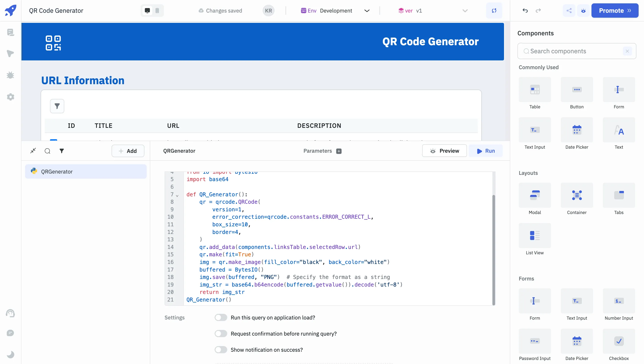Toggle request confirmation before running query
Viewport: 644px width, 364px height.
click(221, 334)
